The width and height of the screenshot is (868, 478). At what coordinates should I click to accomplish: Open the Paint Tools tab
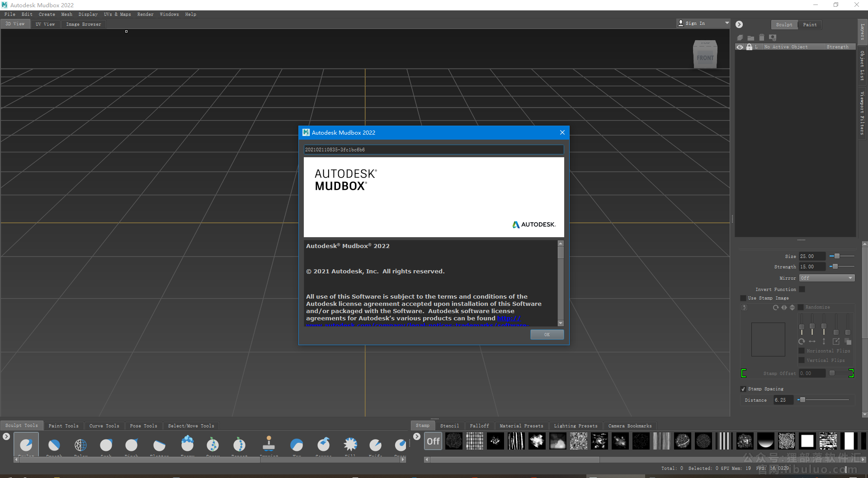[x=64, y=426]
